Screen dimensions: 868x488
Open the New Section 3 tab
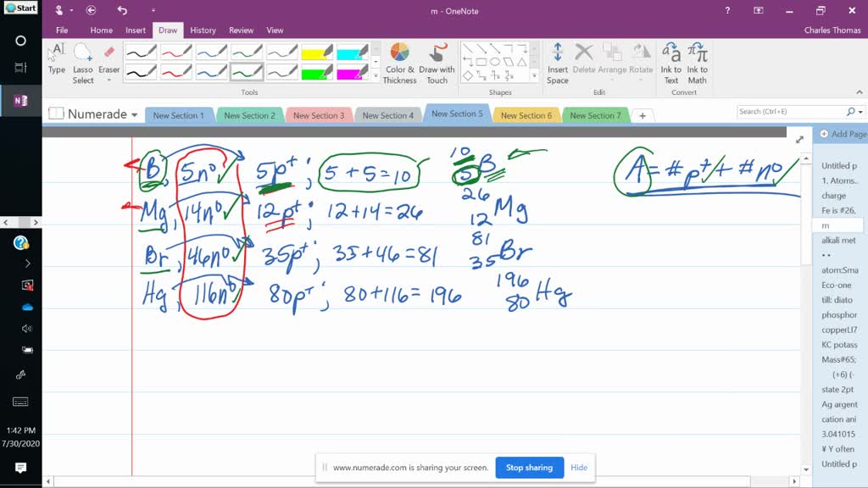(320, 114)
